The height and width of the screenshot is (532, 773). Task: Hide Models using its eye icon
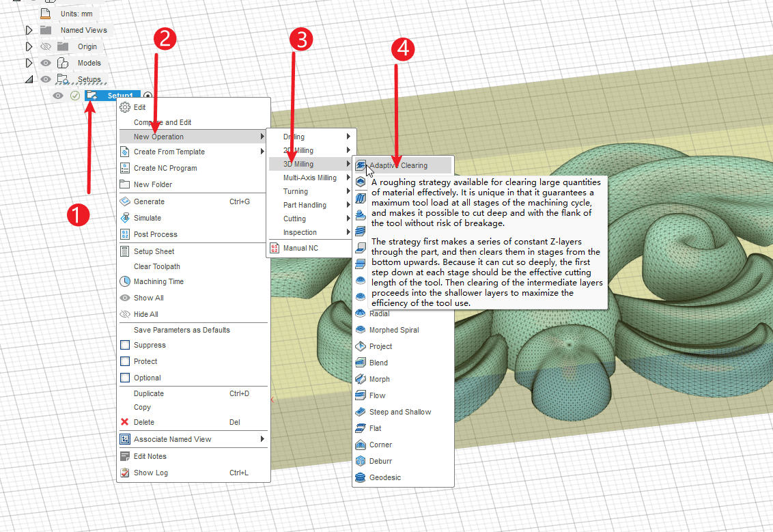46,63
